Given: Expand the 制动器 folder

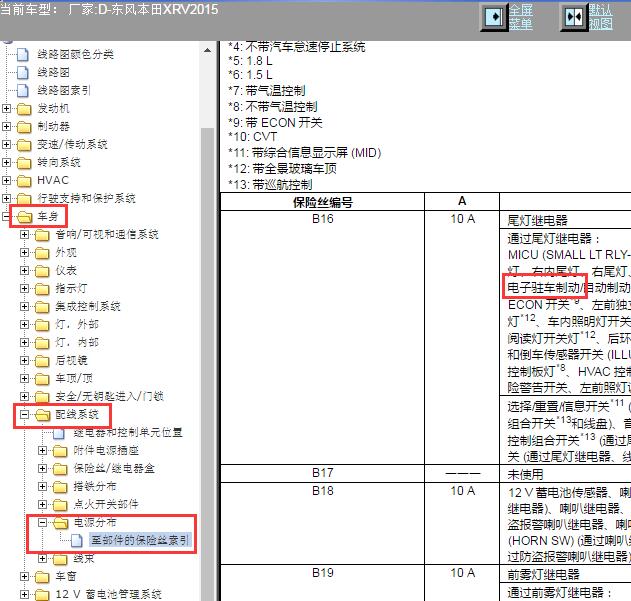Looking at the screenshot, I should (x=6, y=126).
